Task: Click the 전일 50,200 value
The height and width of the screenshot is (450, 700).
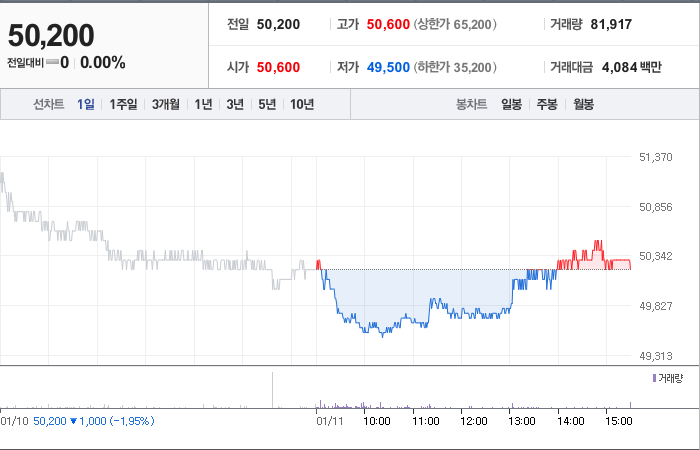Action: (x=278, y=24)
